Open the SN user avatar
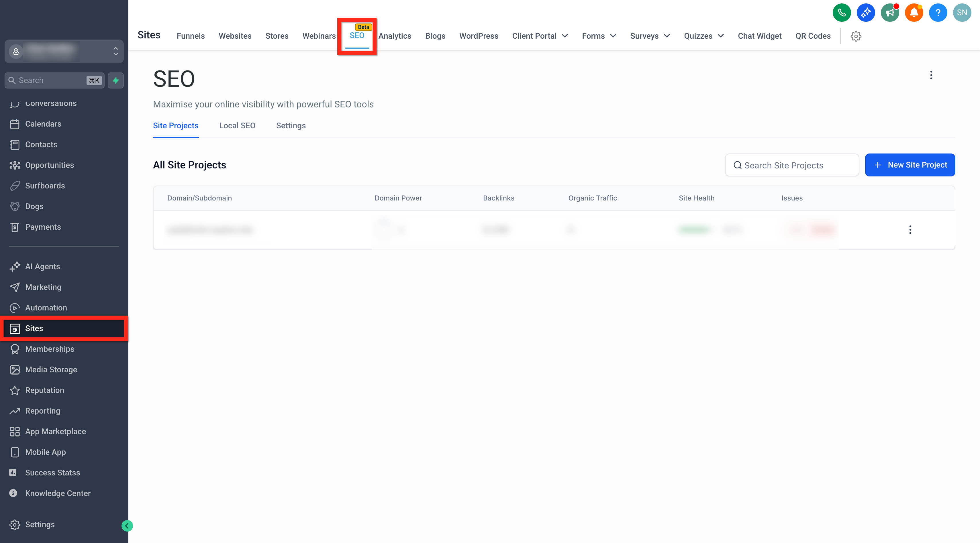The image size is (980, 543). coord(962,13)
